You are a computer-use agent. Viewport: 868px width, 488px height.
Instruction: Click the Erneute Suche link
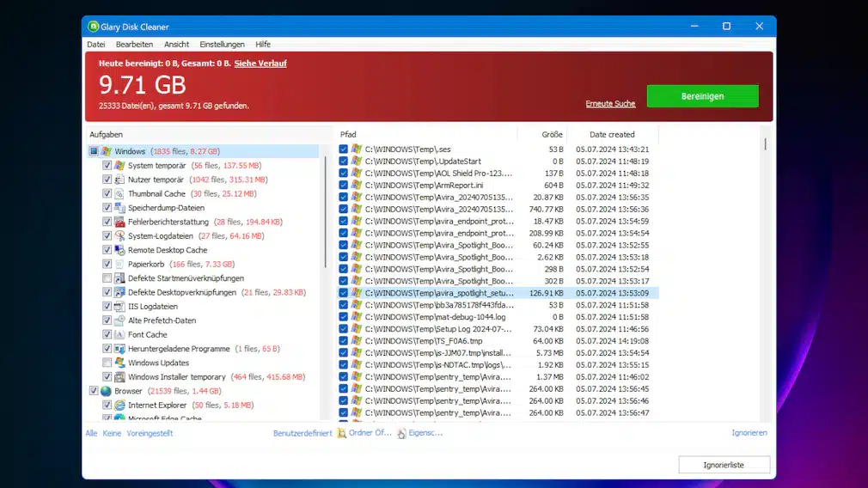(x=610, y=103)
